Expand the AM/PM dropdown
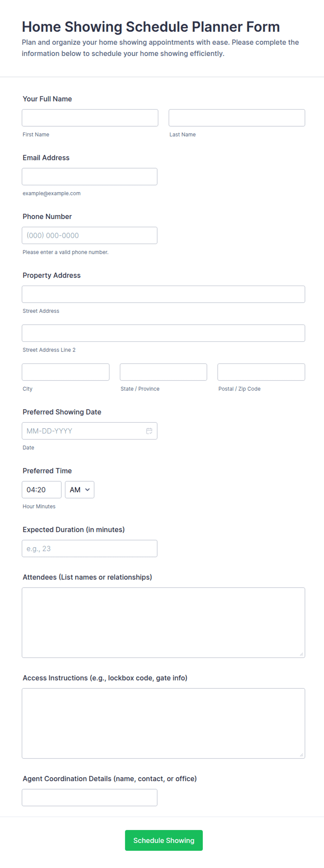Viewport: 324px width, 868px height. (79, 490)
